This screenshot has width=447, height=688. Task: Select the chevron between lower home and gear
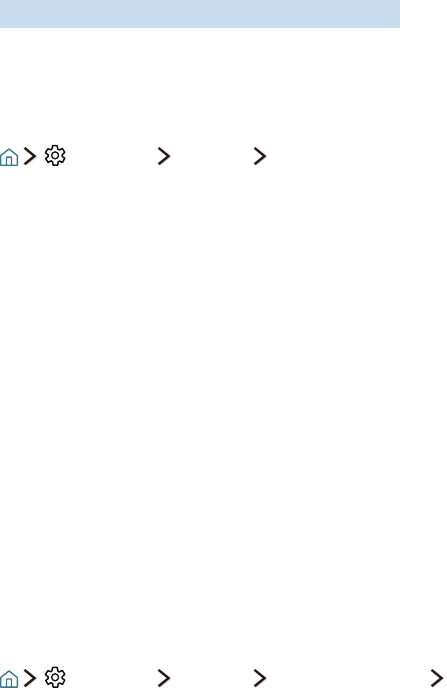point(30,677)
